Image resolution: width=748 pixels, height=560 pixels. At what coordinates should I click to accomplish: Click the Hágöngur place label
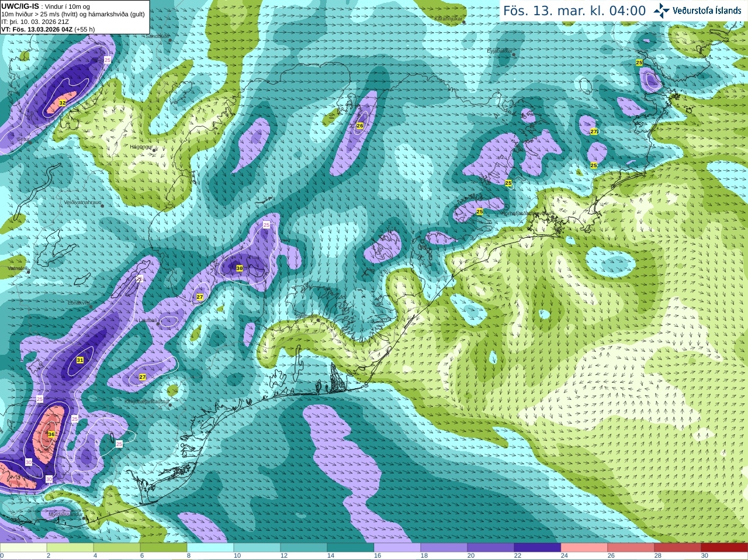tap(141, 147)
